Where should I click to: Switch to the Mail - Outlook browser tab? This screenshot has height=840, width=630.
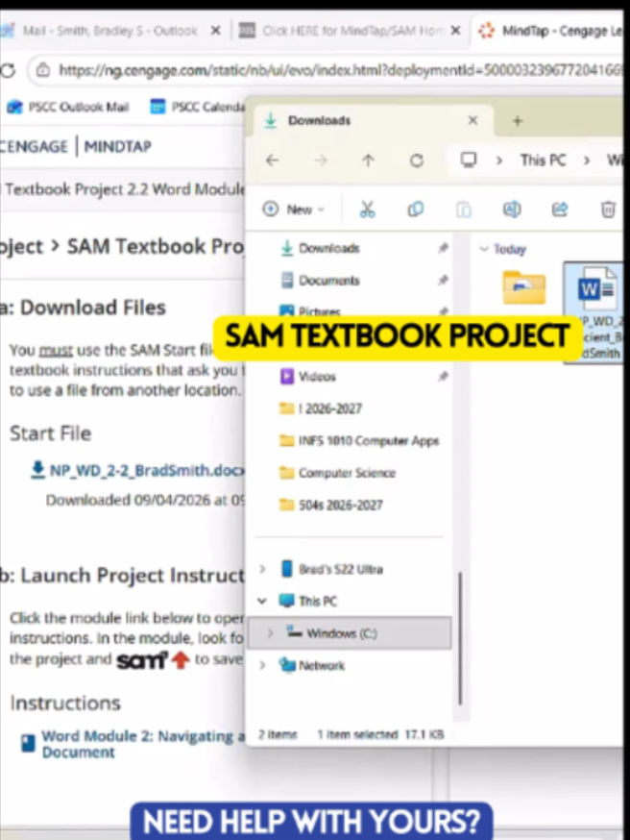tap(110, 31)
